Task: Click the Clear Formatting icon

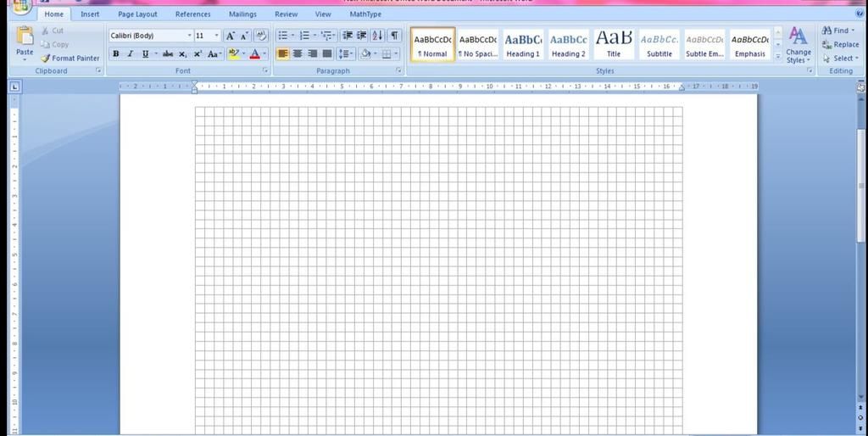Action: tap(261, 36)
